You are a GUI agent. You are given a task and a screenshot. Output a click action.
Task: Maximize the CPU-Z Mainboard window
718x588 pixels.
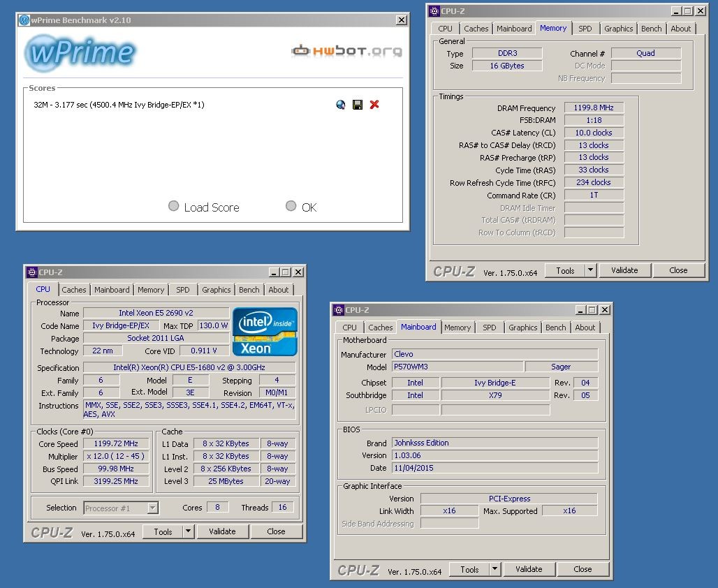coord(592,310)
